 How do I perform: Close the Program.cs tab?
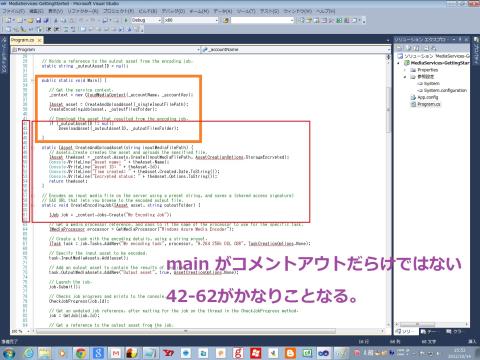click(39, 40)
